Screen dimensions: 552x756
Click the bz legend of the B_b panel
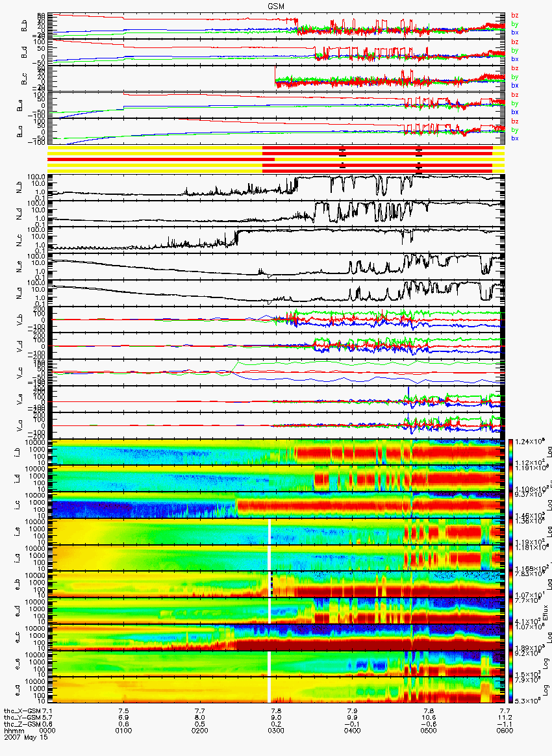pyautogui.click(x=515, y=16)
